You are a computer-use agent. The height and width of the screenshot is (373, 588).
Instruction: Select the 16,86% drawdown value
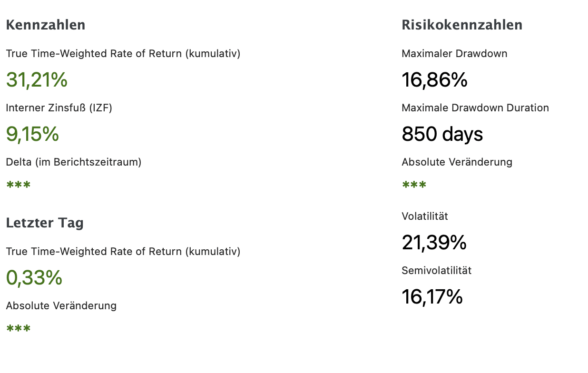(434, 80)
